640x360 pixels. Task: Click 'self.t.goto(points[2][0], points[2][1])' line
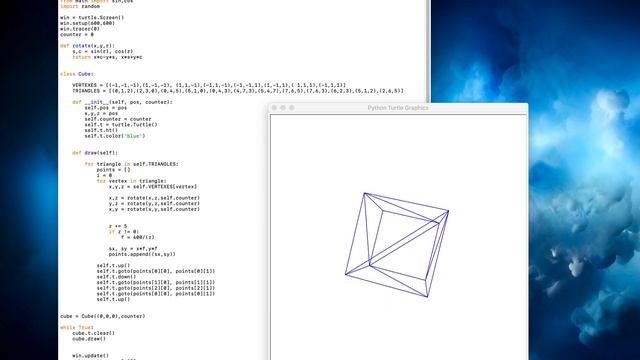[x=156, y=289]
